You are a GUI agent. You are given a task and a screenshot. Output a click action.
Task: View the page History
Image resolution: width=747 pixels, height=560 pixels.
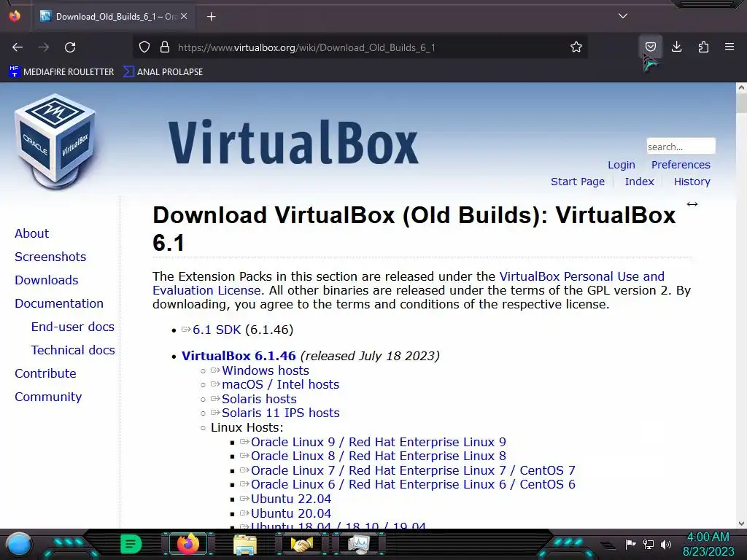[x=692, y=182]
